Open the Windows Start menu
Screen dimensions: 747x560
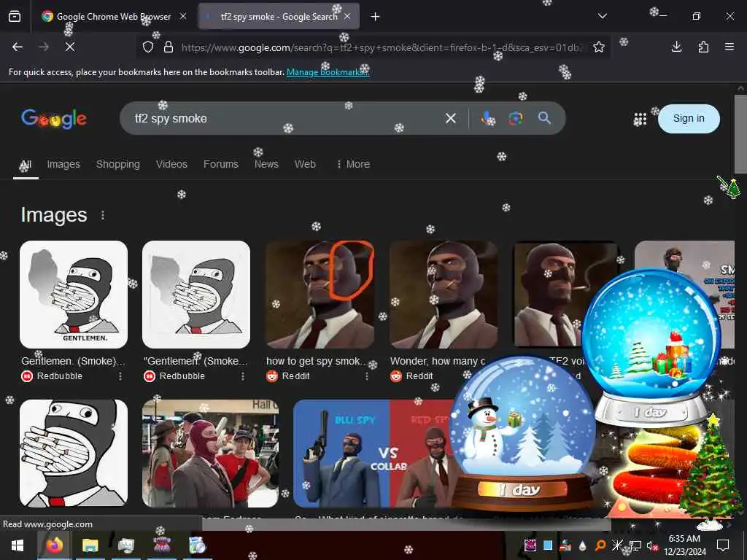coord(18,545)
